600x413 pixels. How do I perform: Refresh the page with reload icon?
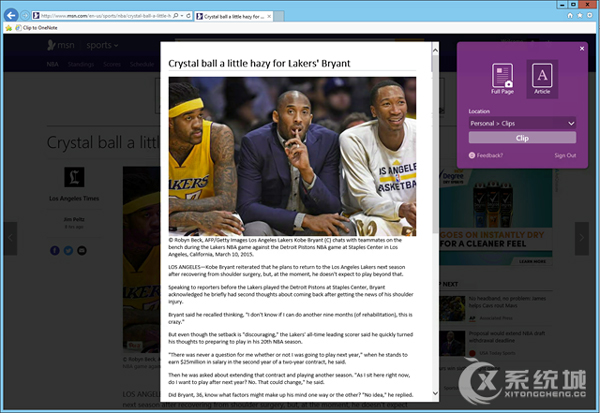coord(188,16)
